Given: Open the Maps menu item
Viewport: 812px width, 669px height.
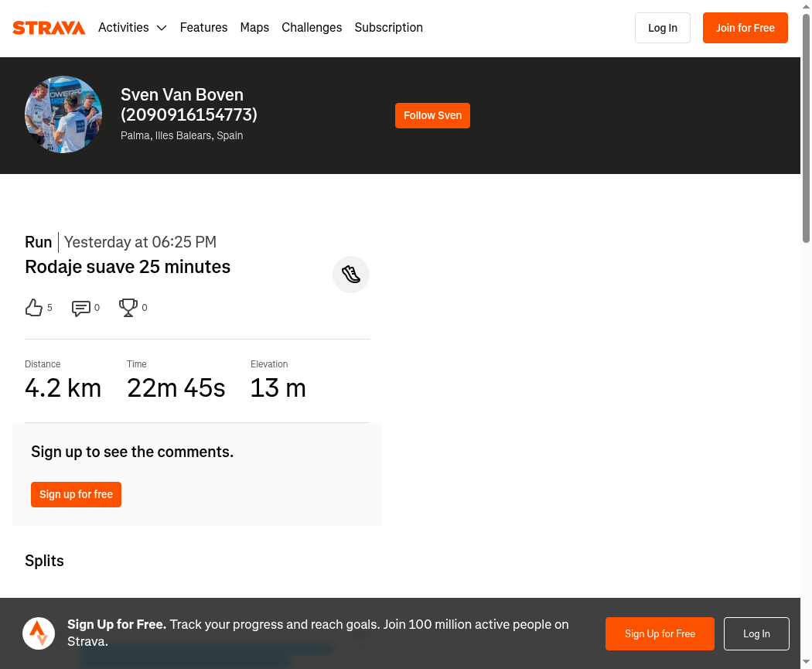Looking at the screenshot, I should point(254,27).
